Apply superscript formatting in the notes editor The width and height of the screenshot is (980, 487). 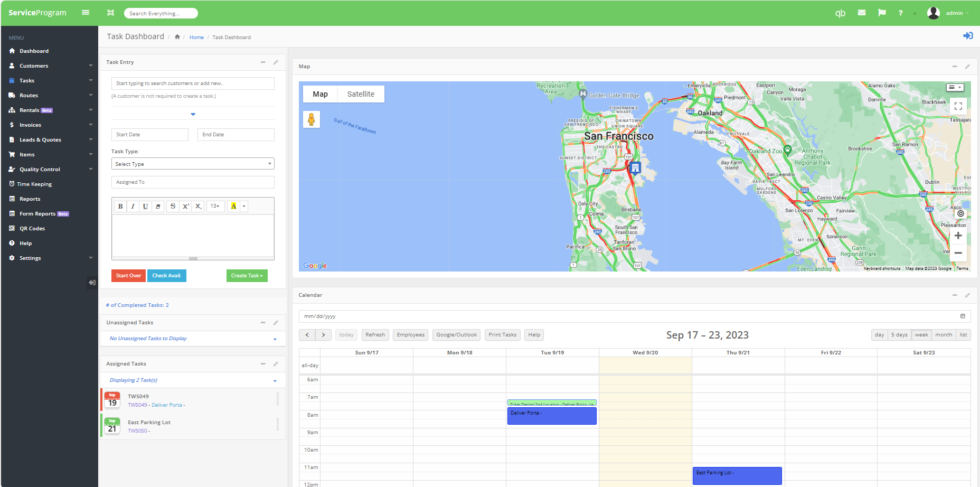click(x=185, y=206)
